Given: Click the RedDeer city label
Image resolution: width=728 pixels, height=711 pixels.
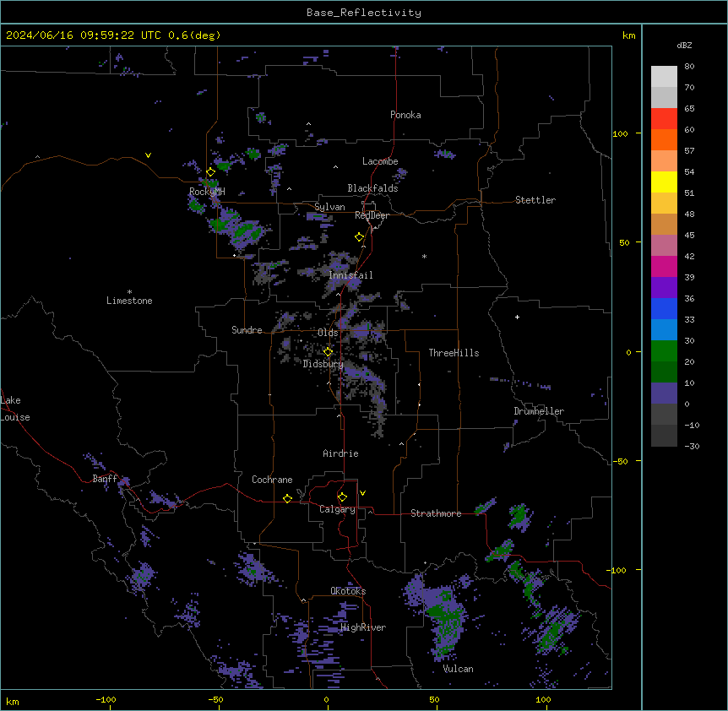Looking at the screenshot, I should 372,215.
